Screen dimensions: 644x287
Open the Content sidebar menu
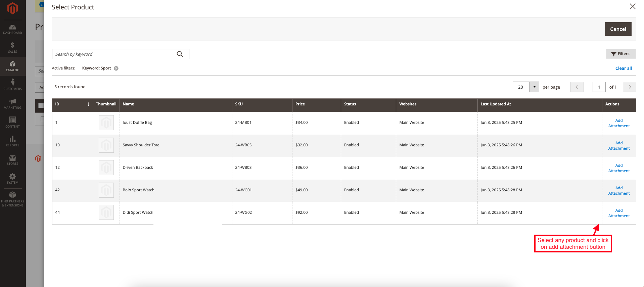point(12,122)
